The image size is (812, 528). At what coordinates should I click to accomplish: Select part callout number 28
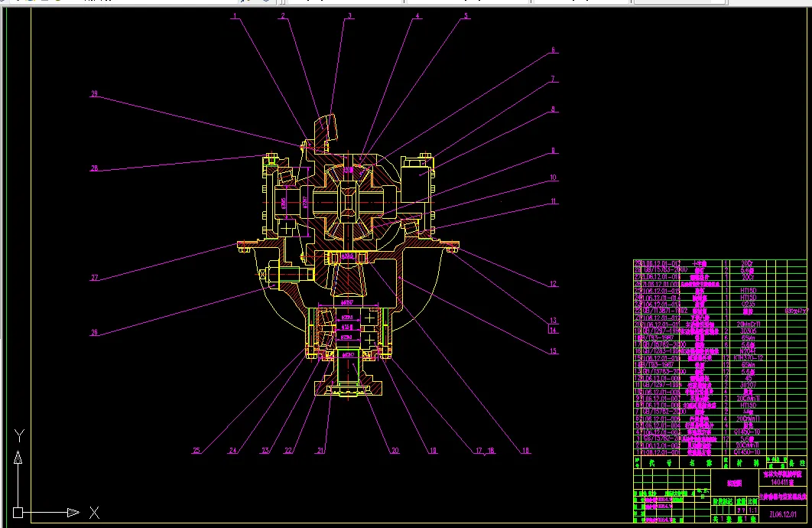[94, 168]
